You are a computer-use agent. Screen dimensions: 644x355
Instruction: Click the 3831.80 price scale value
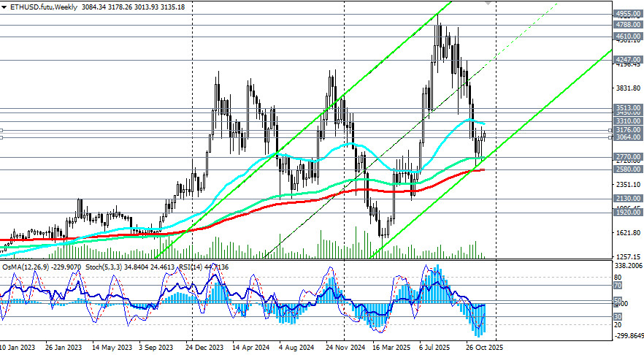point(628,88)
